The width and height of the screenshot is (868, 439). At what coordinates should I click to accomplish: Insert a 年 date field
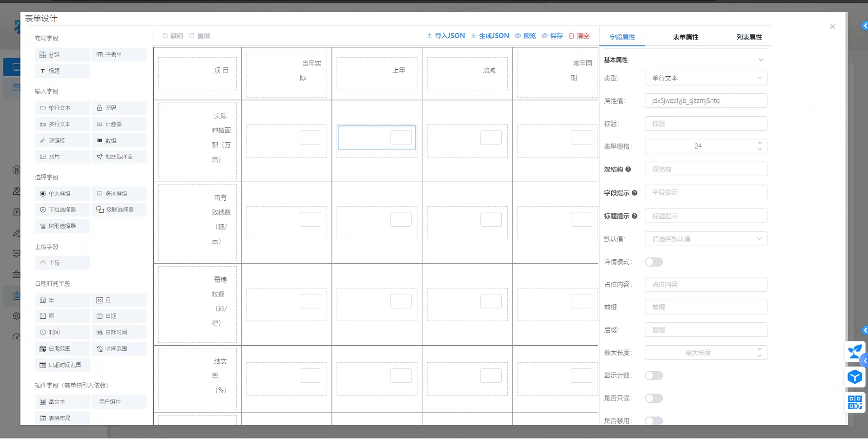point(62,300)
